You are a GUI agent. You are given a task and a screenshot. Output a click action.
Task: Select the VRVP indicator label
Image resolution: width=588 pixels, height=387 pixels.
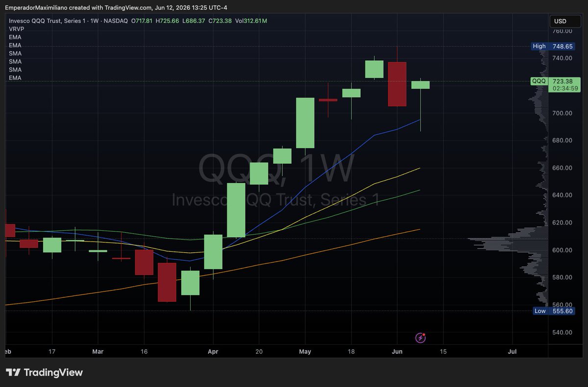tap(16, 29)
